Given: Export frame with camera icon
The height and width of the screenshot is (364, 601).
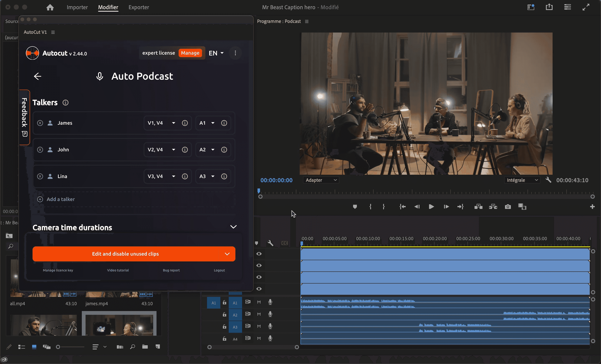Looking at the screenshot, I should tap(508, 207).
